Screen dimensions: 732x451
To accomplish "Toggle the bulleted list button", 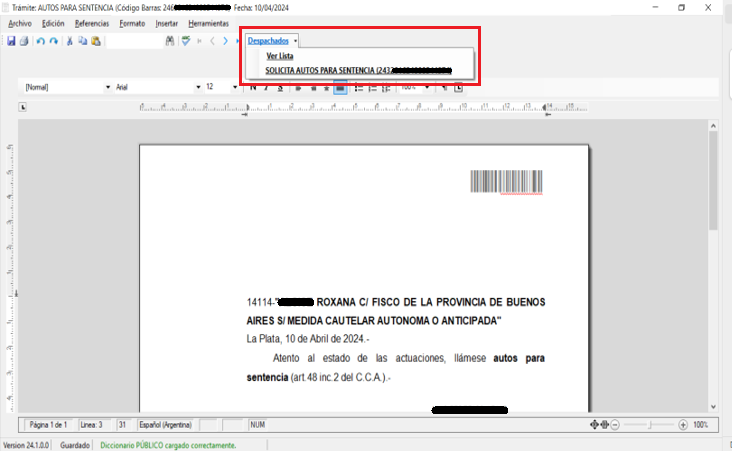I will click(359, 87).
